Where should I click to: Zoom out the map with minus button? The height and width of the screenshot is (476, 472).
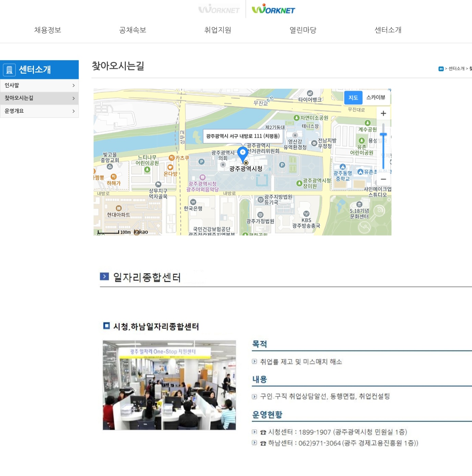383,179
